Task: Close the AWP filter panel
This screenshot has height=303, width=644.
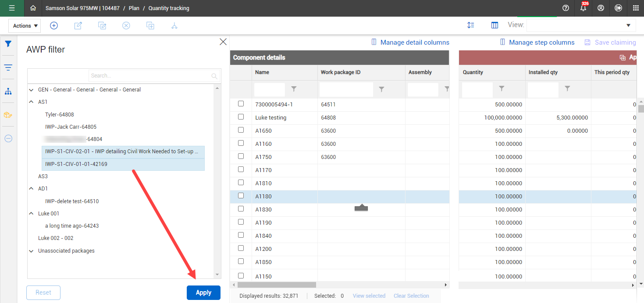Action: click(223, 42)
